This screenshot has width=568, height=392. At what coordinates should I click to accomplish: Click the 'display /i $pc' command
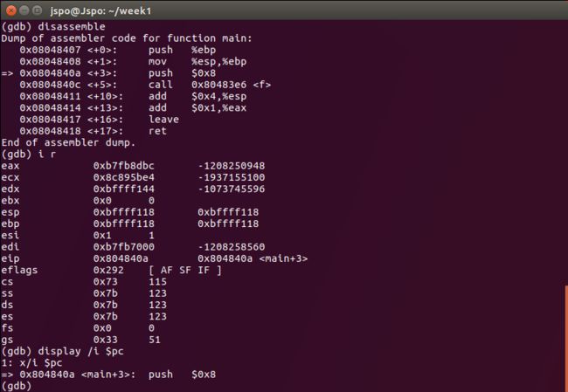(80, 352)
